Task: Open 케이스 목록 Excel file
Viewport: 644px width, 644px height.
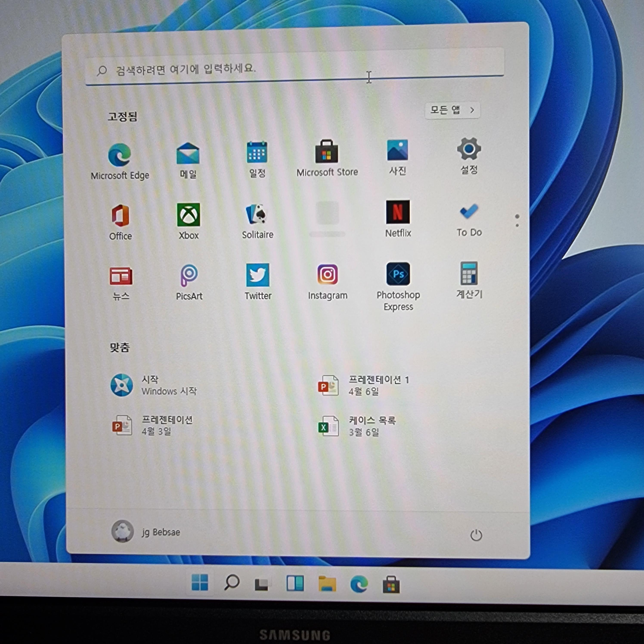Action: 357,426
